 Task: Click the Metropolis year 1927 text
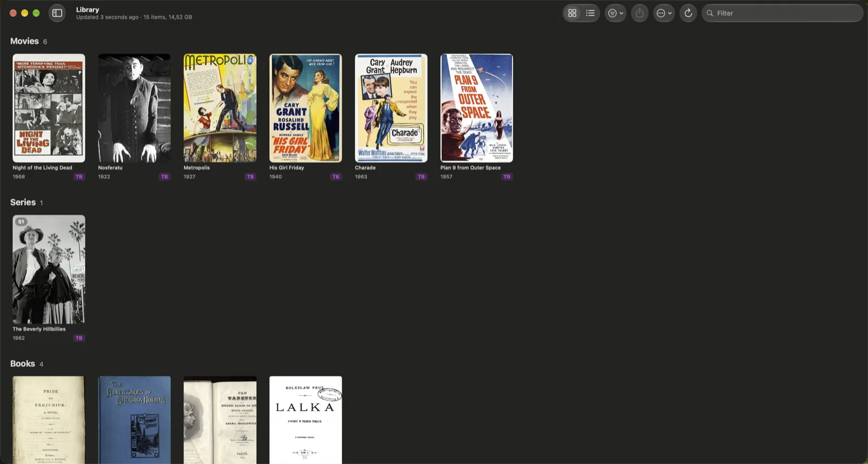tap(189, 177)
